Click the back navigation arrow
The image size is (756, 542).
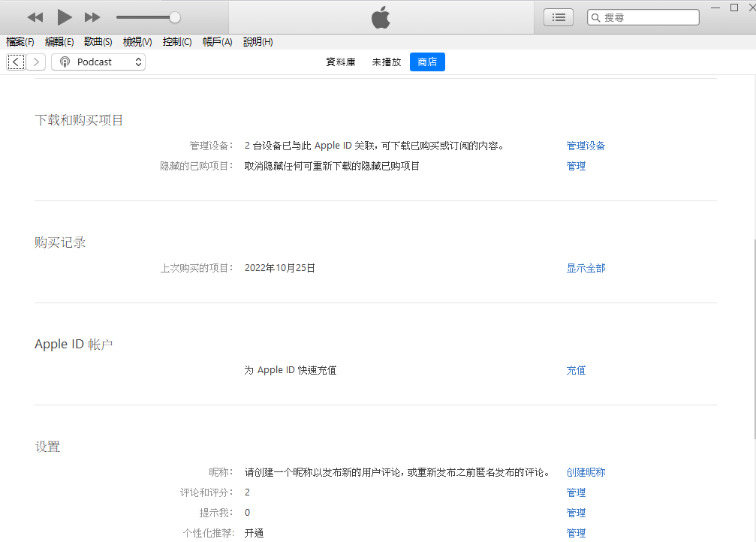(16, 62)
